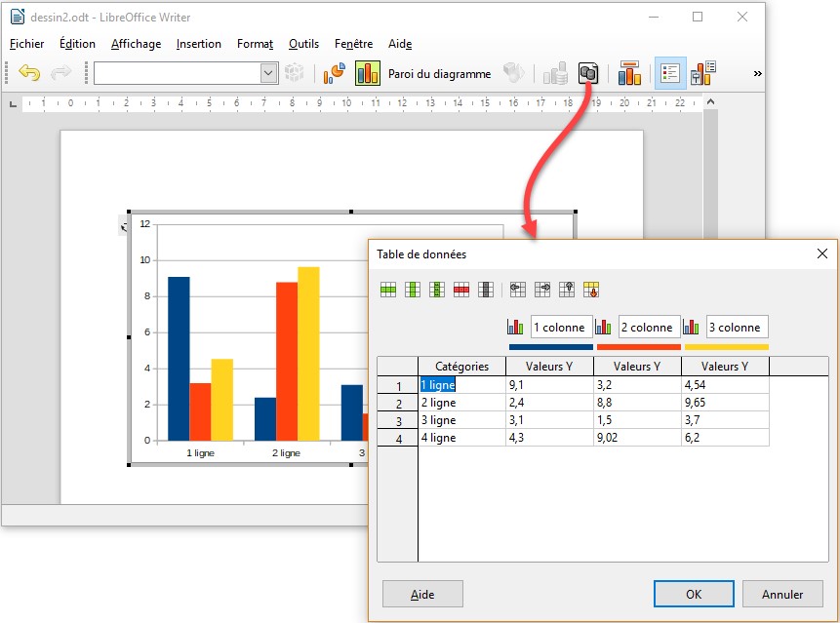Click the chart type pie icon
The height and width of the screenshot is (623, 840).
coord(335,73)
